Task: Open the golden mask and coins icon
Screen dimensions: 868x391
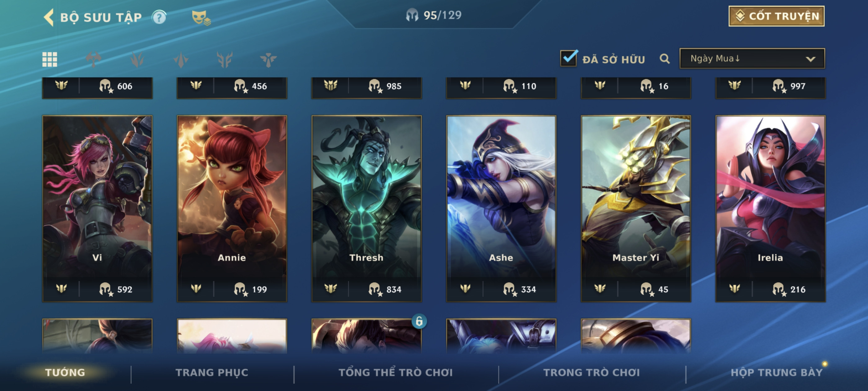Action: pyautogui.click(x=201, y=18)
